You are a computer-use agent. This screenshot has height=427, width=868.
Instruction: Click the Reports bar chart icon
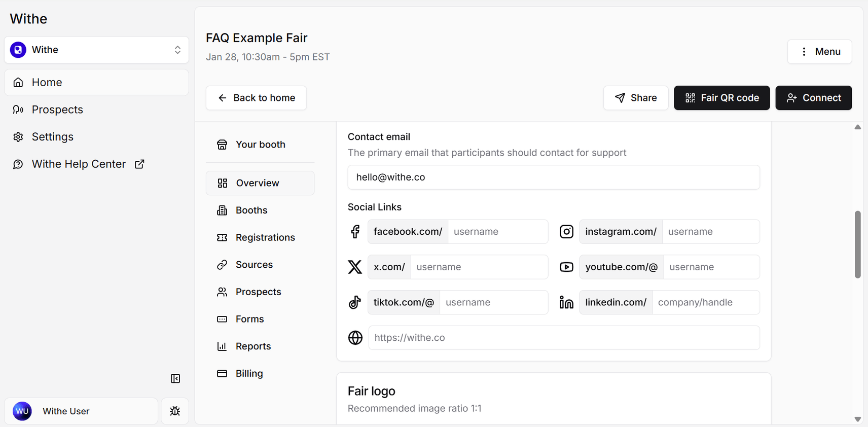[x=222, y=346]
